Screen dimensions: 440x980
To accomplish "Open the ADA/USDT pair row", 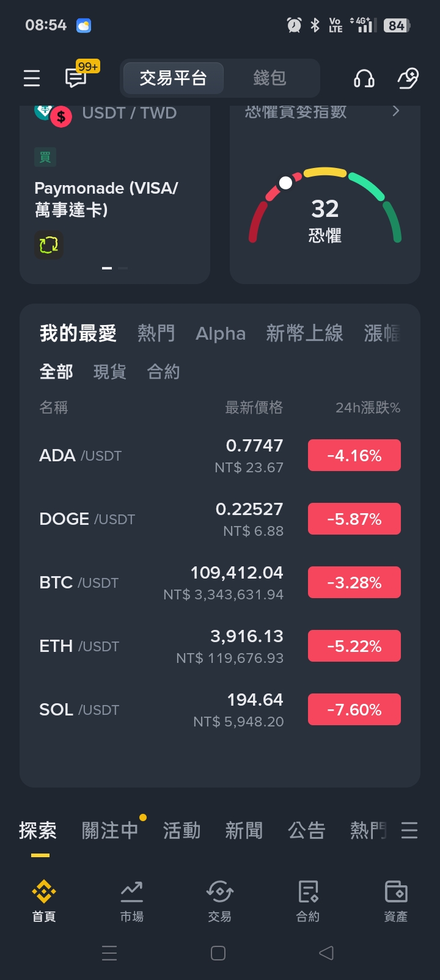I will 159,456.
